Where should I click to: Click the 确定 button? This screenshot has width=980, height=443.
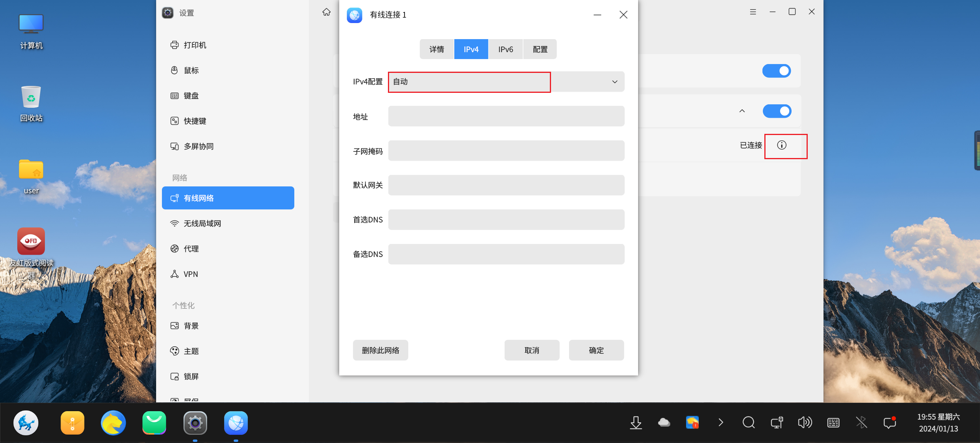click(596, 350)
